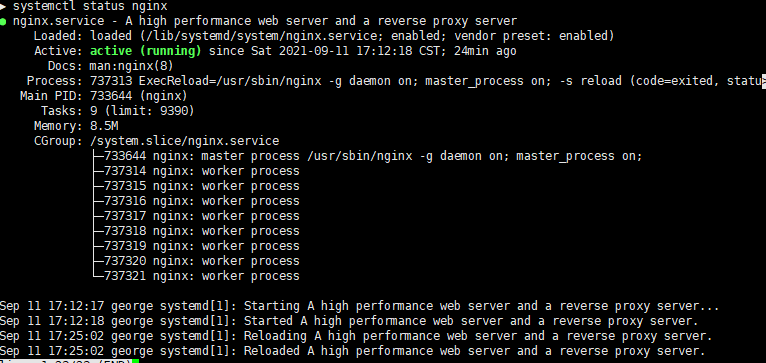Click the man:nginx(8) docs reference
766x363 pixels.
pyautogui.click(x=131, y=66)
